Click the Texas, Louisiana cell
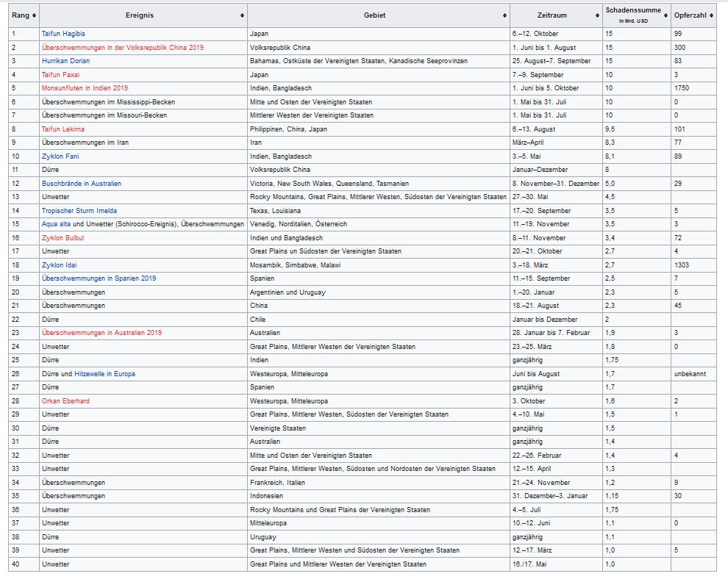The width and height of the screenshot is (728, 579). [x=379, y=211]
